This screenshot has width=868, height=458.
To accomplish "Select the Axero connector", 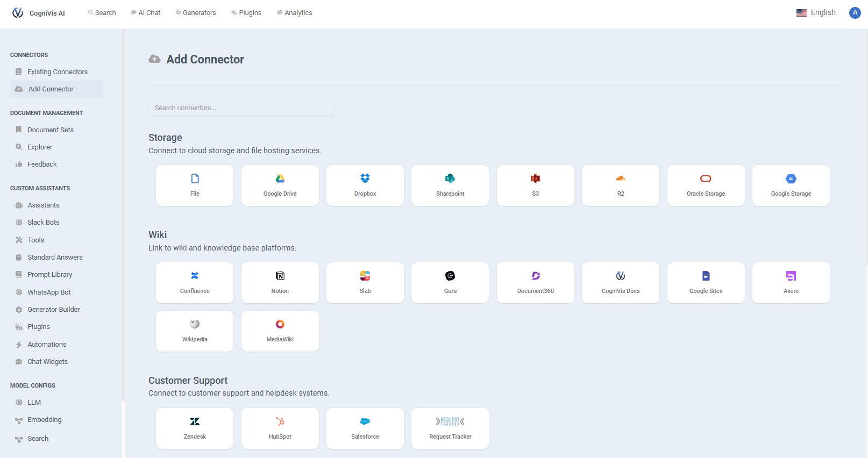I will [791, 283].
